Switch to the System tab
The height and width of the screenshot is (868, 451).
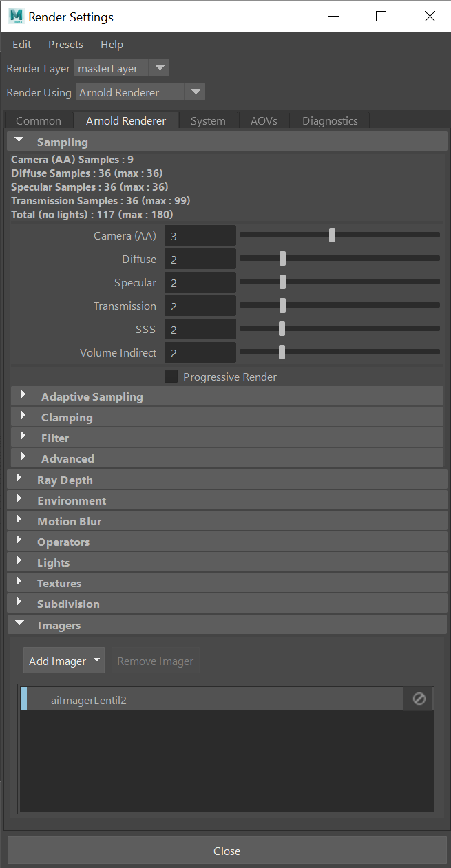[208, 120]
